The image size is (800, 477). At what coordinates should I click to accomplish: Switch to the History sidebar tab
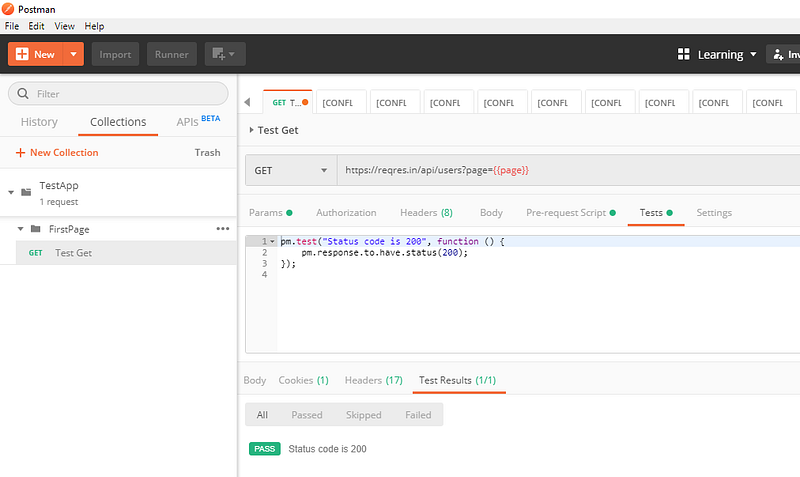click(39, 122)
